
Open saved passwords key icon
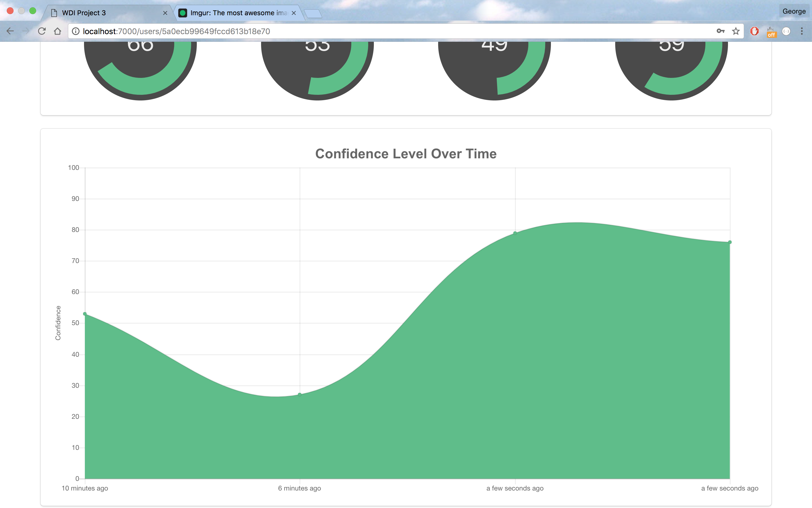coord(720,31)
